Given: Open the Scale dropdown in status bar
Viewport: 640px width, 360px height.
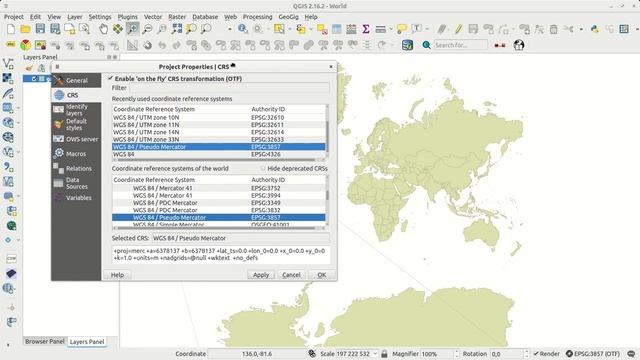Looking at the screenshot, I should (x=375, y=354).
